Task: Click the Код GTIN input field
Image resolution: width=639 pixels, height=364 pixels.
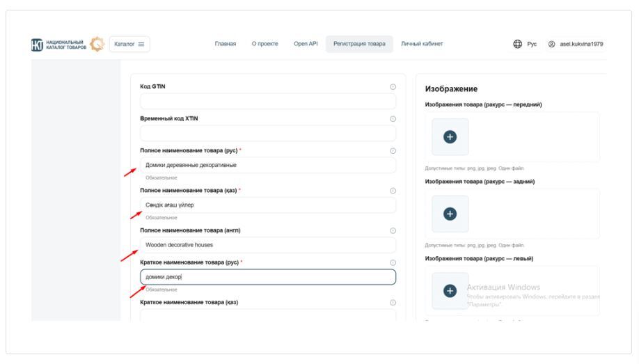Action: pyautogui.click(x=267, y=102)
